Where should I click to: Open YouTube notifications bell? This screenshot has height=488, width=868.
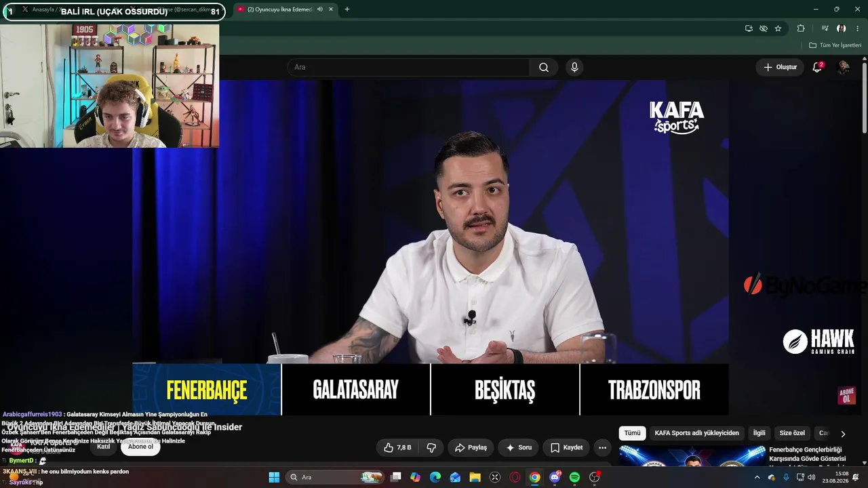[817, 67]
